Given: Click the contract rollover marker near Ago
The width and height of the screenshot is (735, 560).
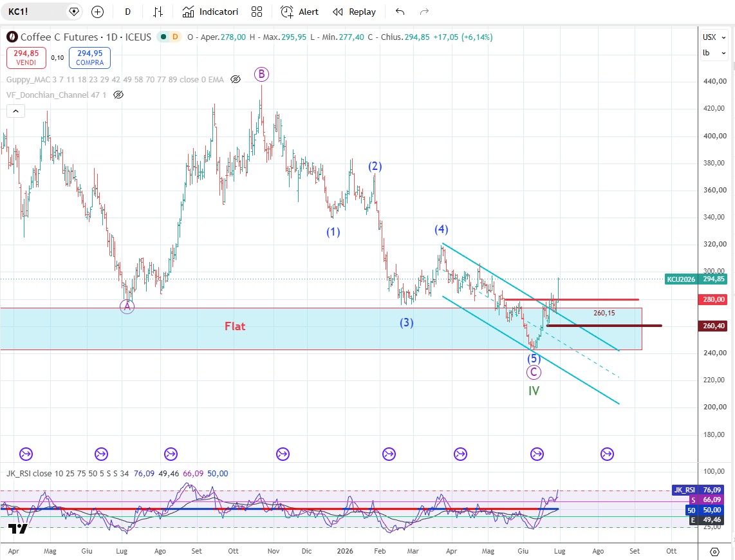Looking at the screenshot, I should pyautogui.click(x=171, y=454).
